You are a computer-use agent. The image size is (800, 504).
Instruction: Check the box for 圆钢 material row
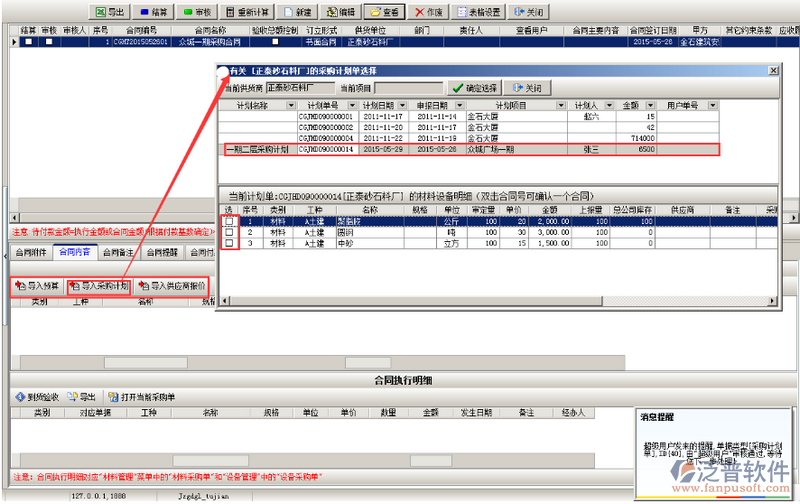(x=229, y=231)
